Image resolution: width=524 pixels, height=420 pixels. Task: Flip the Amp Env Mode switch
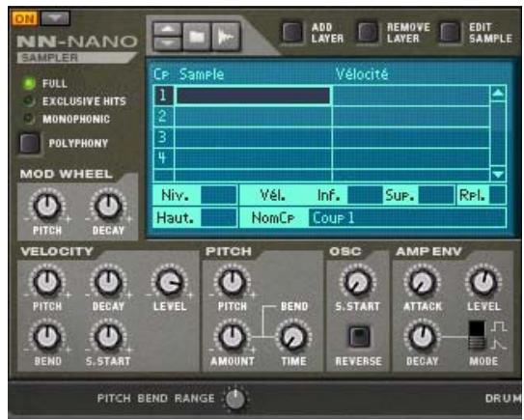pos(477,335)
